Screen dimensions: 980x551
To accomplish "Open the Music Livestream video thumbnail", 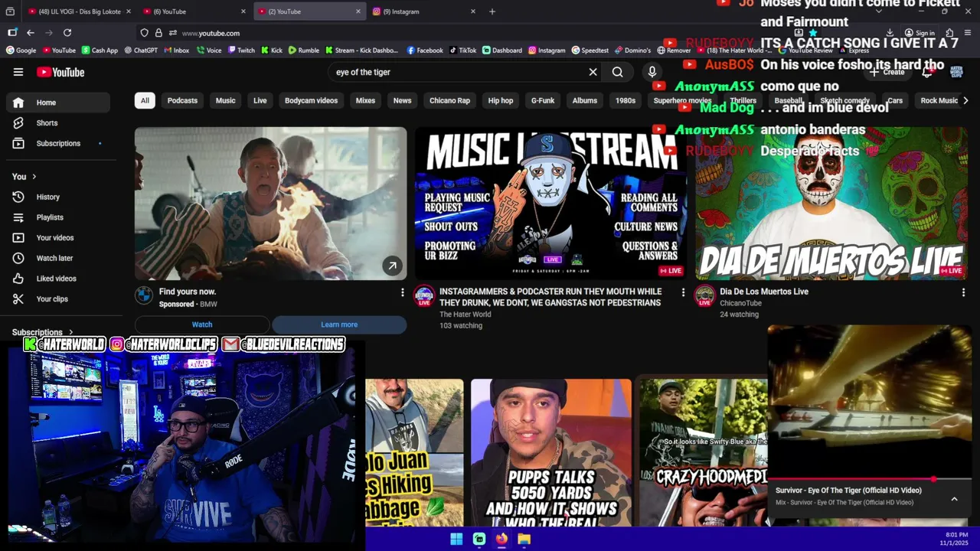I will tap(550, 204).
